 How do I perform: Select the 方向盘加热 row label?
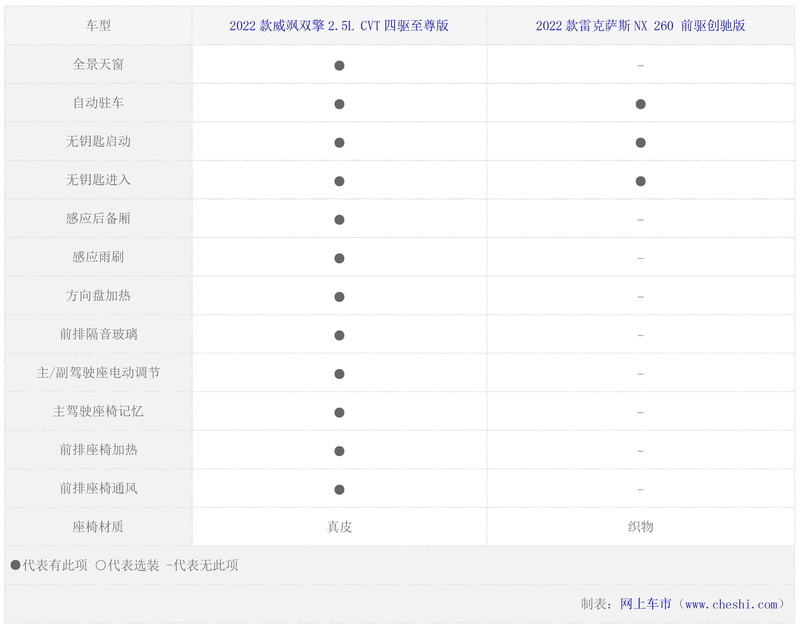pos(98,295)
